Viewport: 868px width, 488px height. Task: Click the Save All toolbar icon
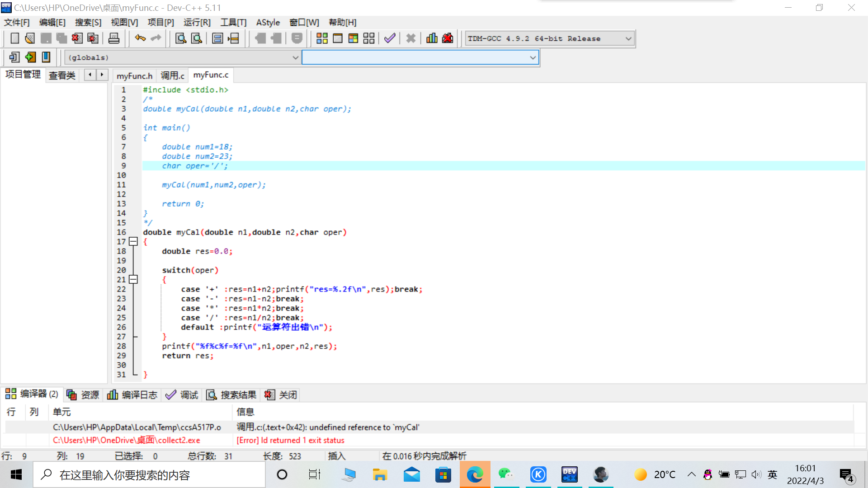pyautogui.click(x=61, y=38)
